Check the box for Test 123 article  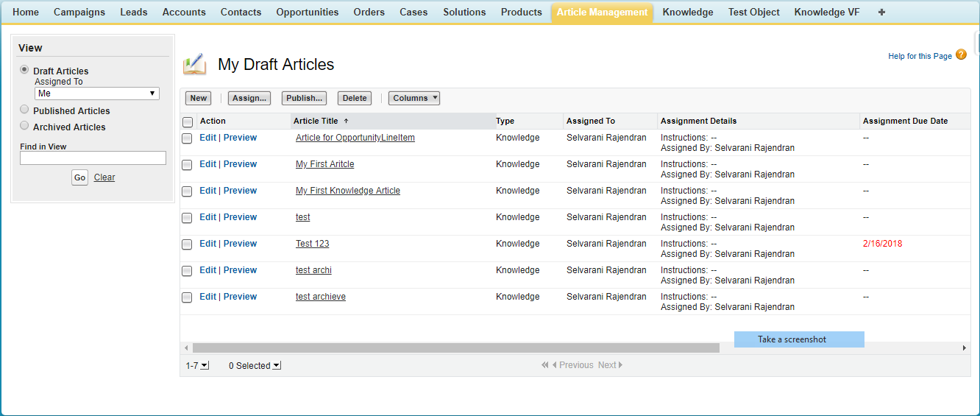point(187,244)
